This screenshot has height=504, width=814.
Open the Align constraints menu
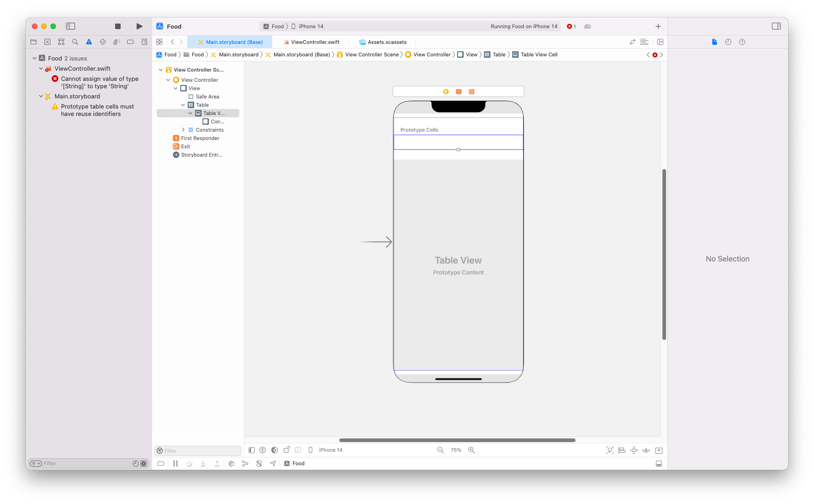[x=622, y=450]
